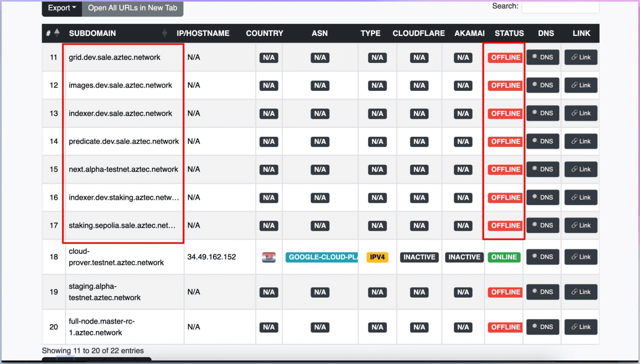The image size is (640, 364).
Task: Open Link for predicate.dev.sale.aztec.network
Action: (580, 141)
